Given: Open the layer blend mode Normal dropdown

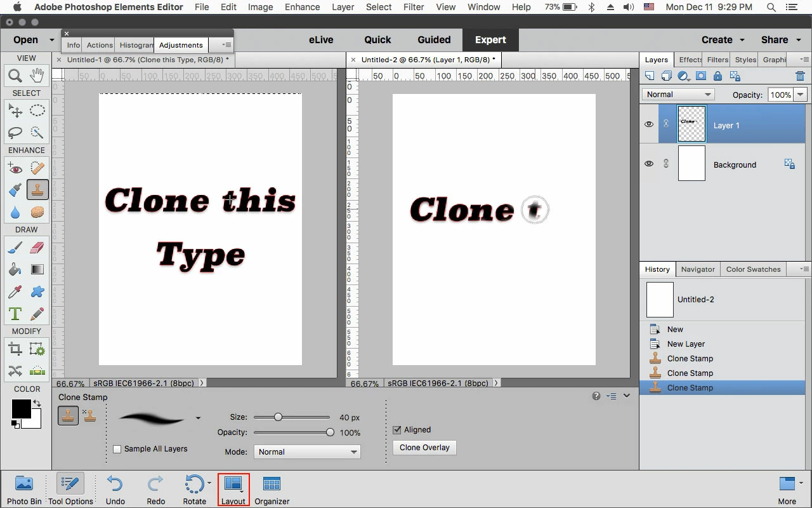Looking at the screenshot, I should click(x=678, y=94).
